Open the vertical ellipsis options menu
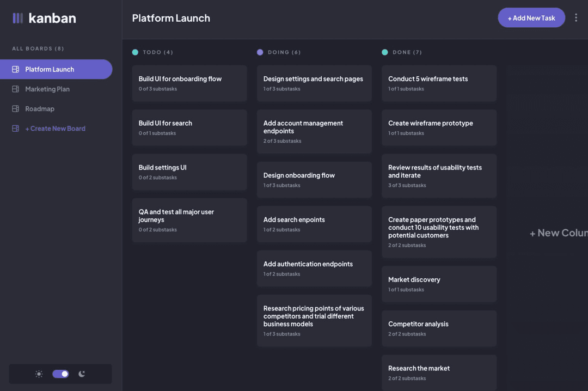This screenshot has height=391, width=588. [x=576, y=17]
